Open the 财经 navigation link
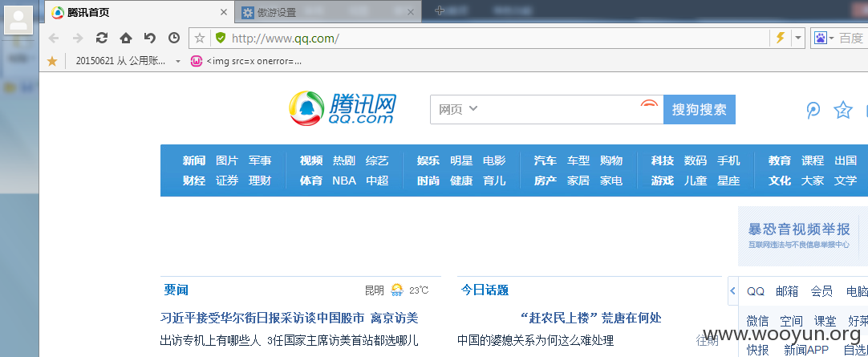Screen dimensions: 868x357 [x=194, y=181]
